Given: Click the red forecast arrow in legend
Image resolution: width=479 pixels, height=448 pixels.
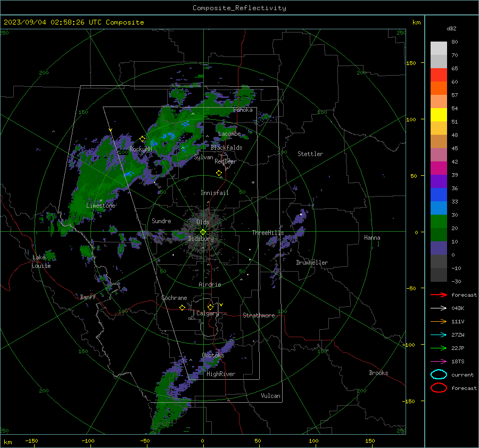Looking at the screenshot, I should point(439,295).
